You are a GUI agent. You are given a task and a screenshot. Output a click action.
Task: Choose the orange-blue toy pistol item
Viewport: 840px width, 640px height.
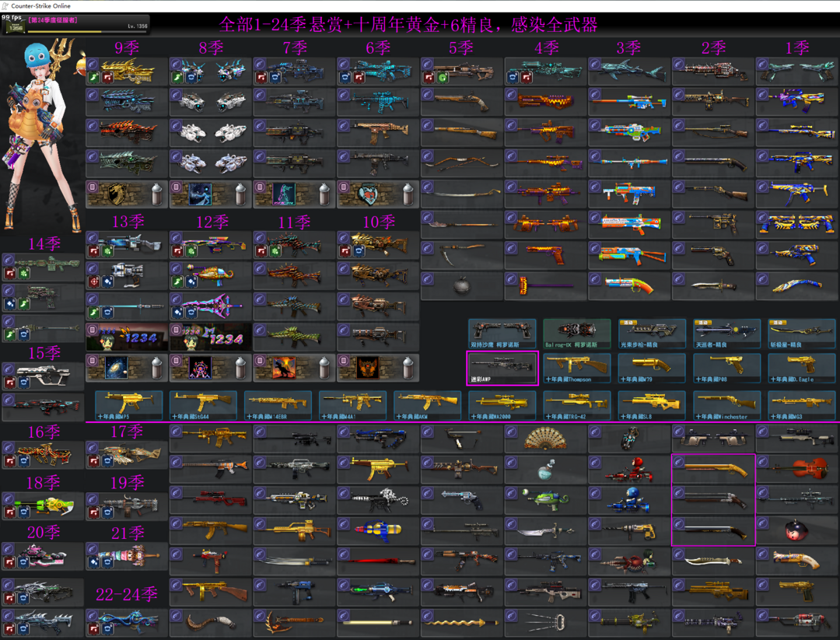(629, 286)
